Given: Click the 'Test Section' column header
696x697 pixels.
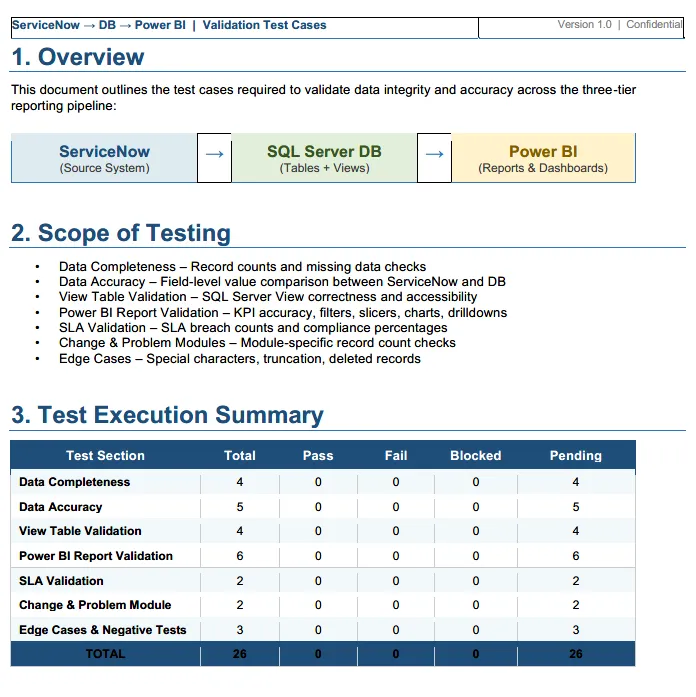Looking at the screenshot, I should (105, 456).
